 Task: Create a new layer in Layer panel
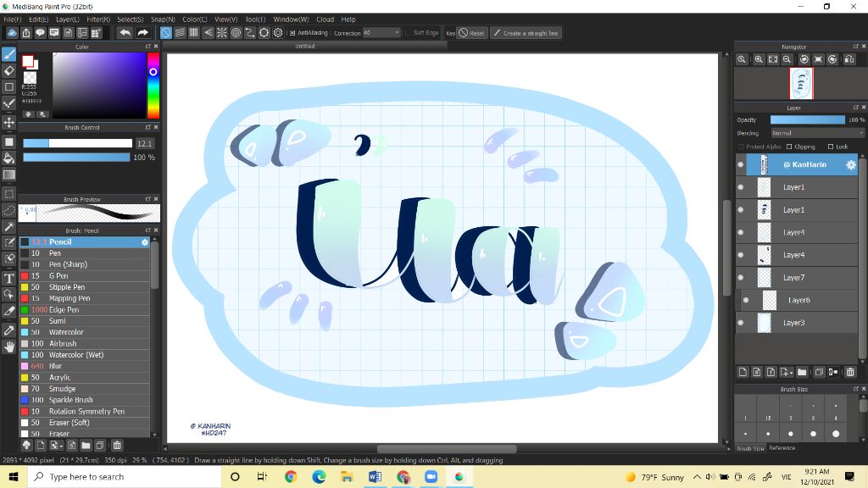743,372
